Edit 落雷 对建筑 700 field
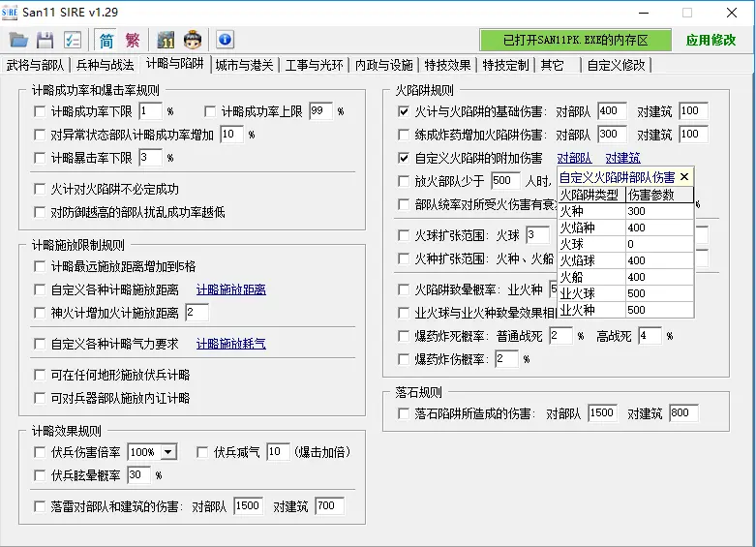The image size is (756, 547). 329,506
